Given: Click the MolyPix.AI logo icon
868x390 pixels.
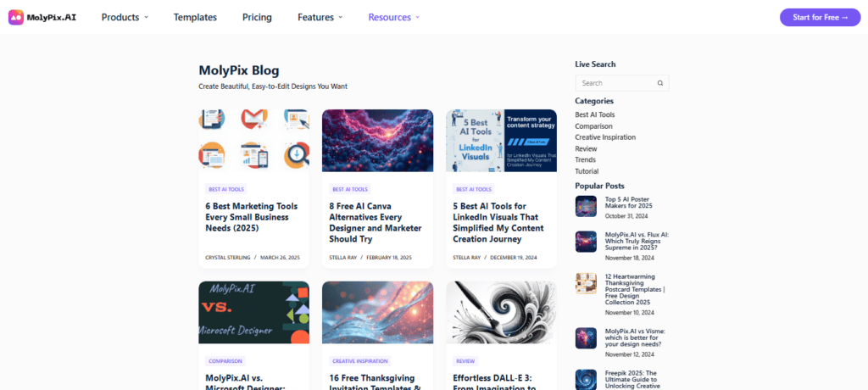Looking at the screenshot, I should (16, 17).
